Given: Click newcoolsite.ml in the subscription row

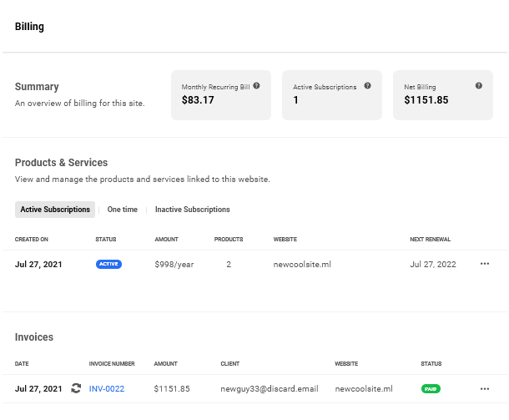Looking at the screenshot, I should coord(302,265).
